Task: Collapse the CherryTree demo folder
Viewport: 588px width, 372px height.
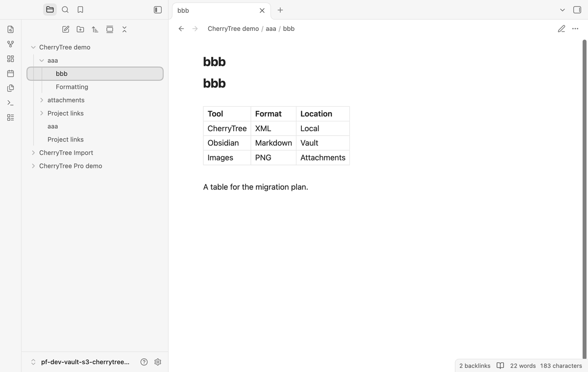Action: tap(33, 47)
